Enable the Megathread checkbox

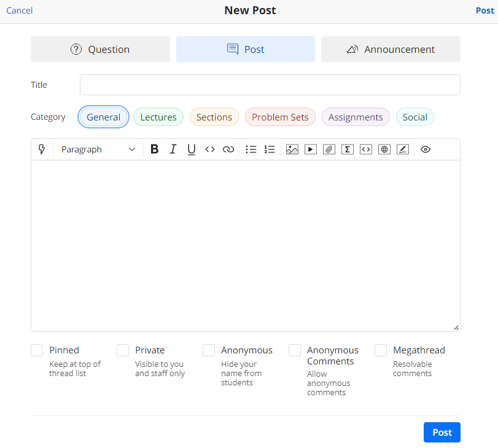[381, 350]
